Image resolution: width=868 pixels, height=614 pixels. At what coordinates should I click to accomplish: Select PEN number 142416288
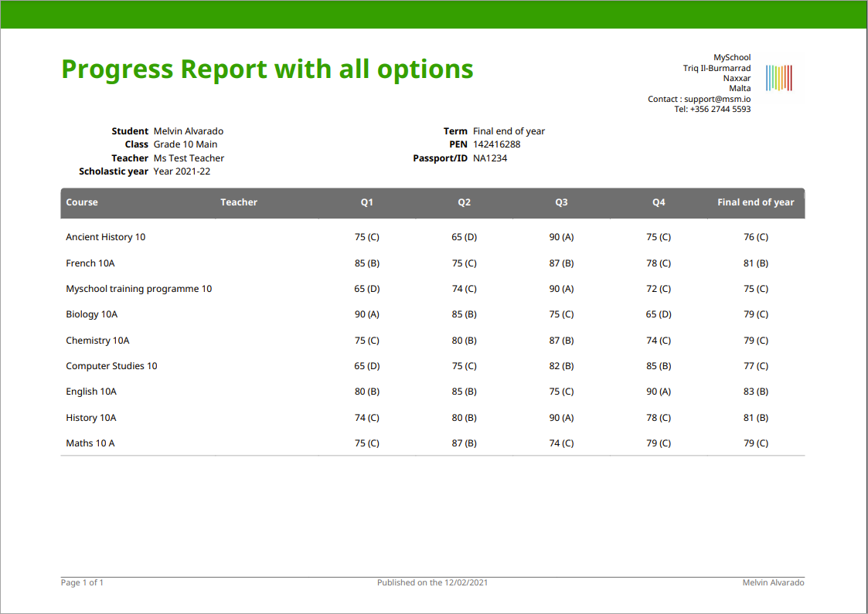coord(496,144)
